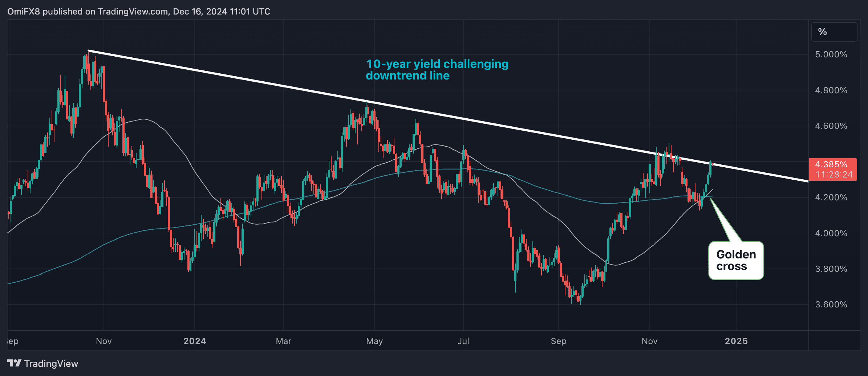Click the TradingView wordmark text
Viewport: 868px width, 376px height.
[x=51, y=364]
